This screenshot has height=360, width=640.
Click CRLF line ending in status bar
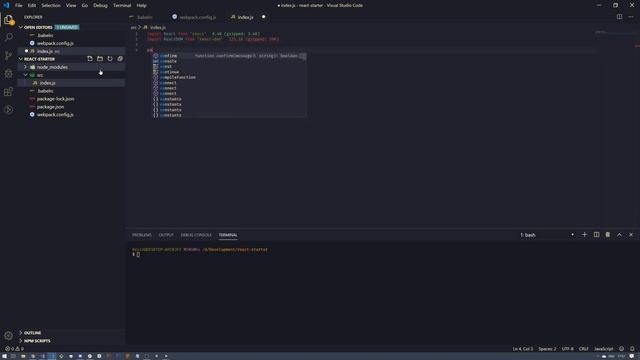tap(584, 349)
